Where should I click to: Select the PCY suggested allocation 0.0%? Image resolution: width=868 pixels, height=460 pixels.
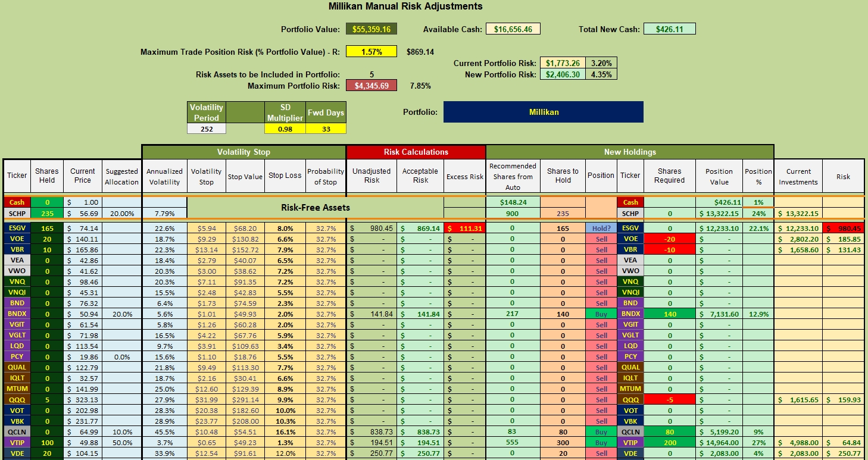(121, 356)
